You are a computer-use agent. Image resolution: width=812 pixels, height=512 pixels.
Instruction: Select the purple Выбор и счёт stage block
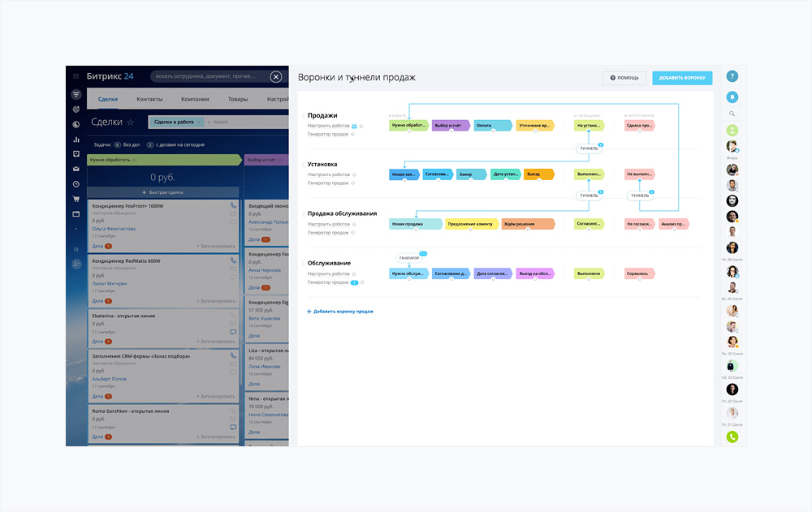pyautogui.click(x=451, y=126)
